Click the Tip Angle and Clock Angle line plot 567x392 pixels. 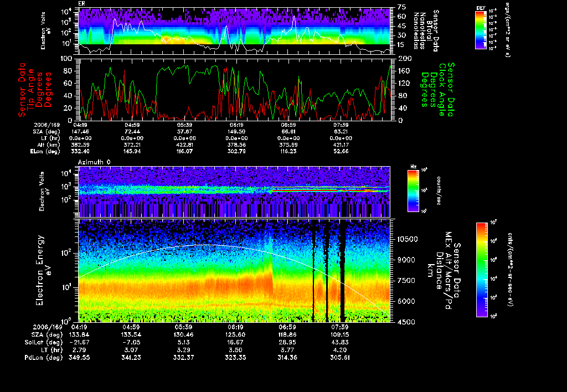pyautogui.click(x=234, y=89)
